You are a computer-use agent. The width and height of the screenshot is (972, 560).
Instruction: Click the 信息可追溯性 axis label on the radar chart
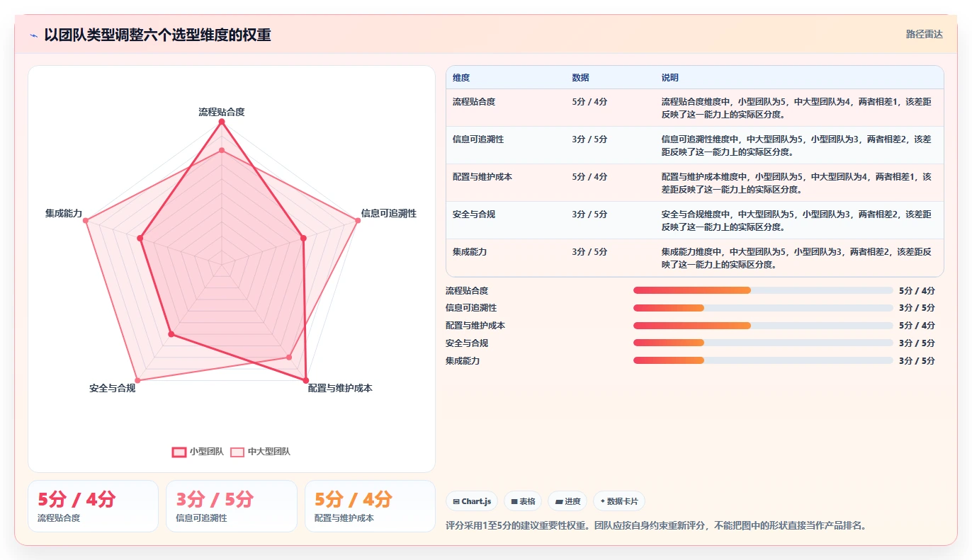click(389, 213)
